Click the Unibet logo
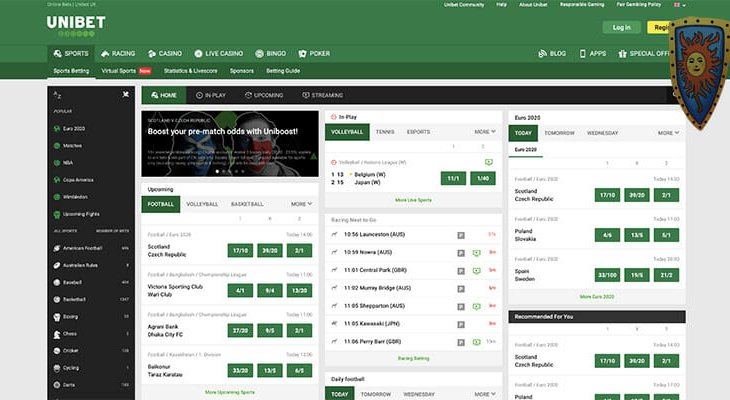The height and width of the screenshot is (400, 730). point(76,26)
